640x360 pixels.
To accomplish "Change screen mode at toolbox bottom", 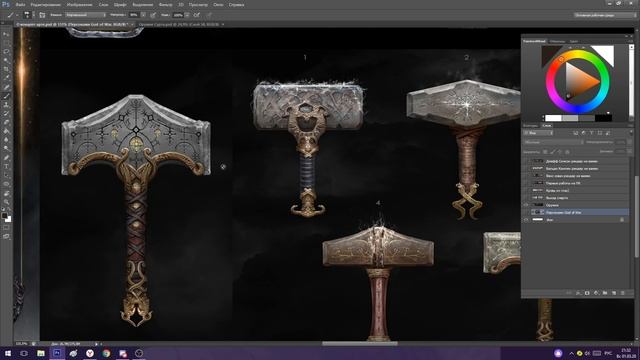I will coord(7,236).
